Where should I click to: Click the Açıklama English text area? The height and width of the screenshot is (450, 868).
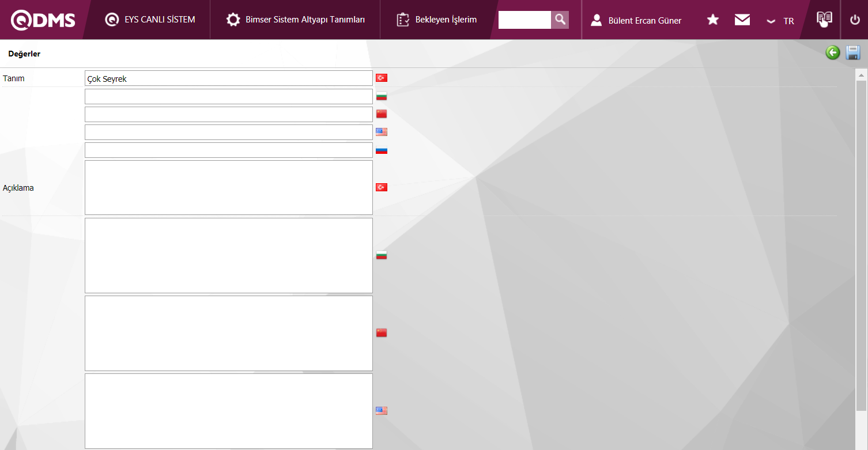229,411
